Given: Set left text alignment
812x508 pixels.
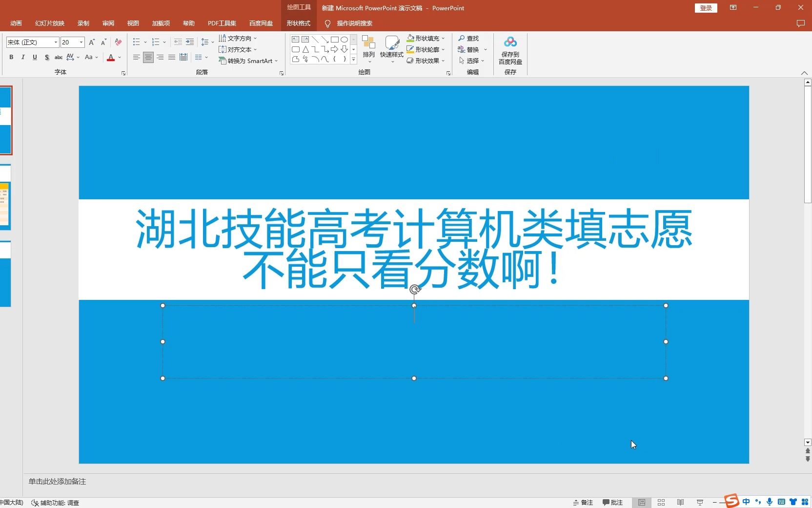Looking at the screenshot, I should (x=137, y=57).
